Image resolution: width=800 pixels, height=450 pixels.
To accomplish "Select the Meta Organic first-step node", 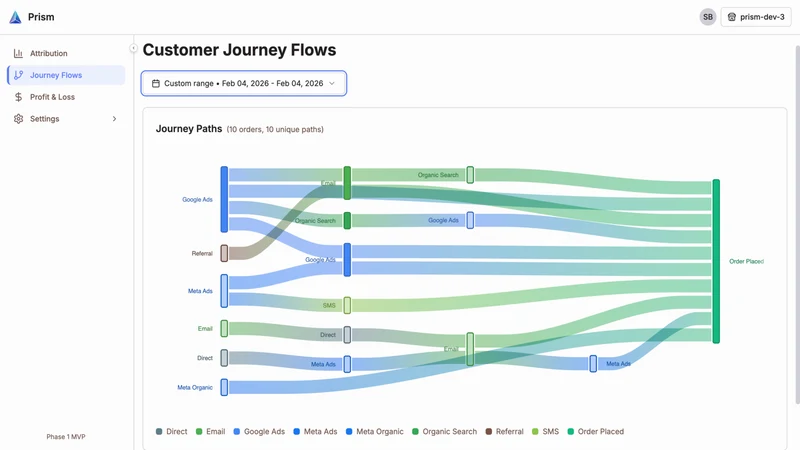I will [x=224, y=387].
